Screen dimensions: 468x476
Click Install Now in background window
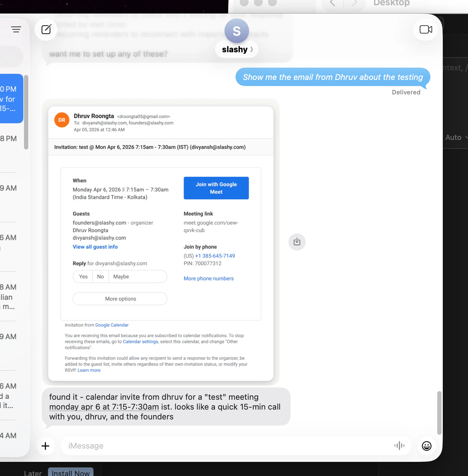coord(71,473)
